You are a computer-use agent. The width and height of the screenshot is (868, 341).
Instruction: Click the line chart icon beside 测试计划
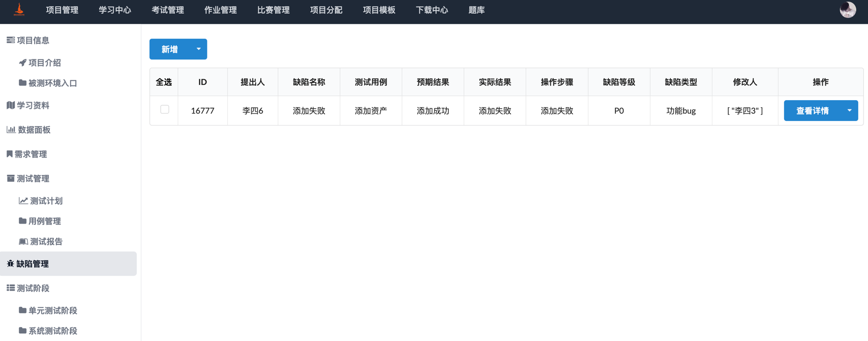[x=23, y=201]
